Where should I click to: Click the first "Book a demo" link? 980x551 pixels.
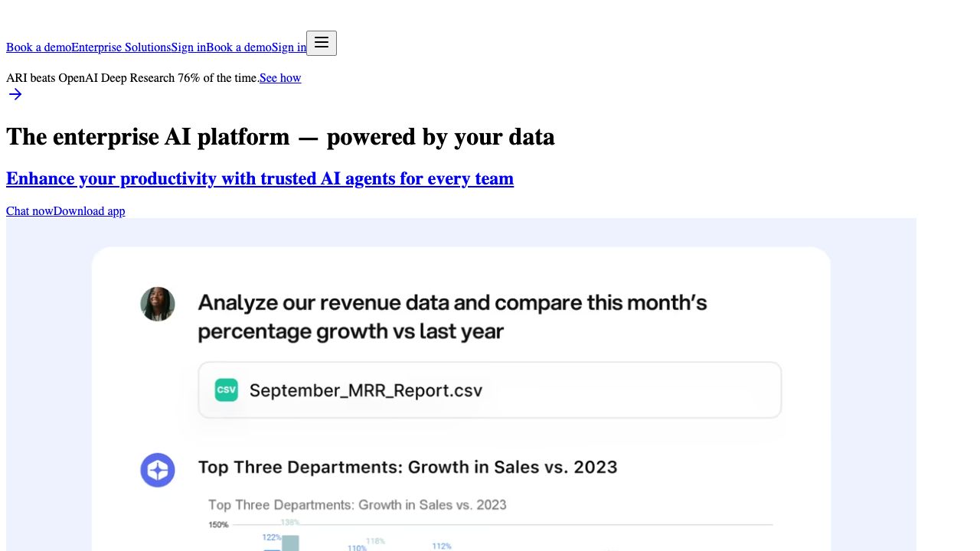click(x=38, y=47)
